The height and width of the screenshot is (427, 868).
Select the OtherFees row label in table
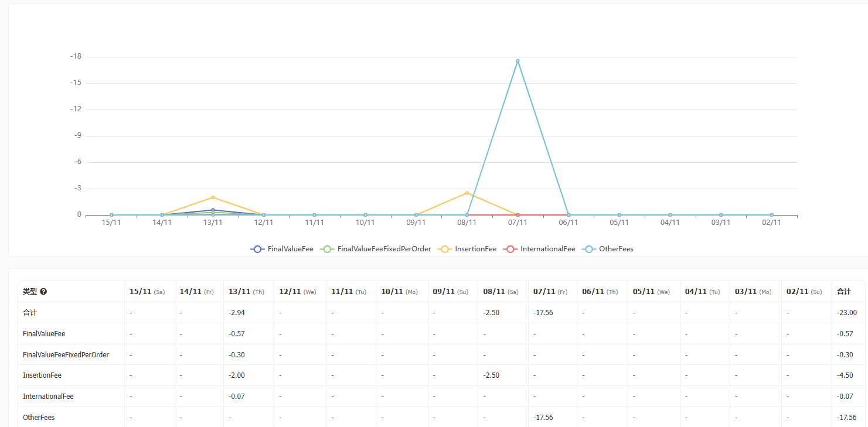click(x=39, y=418)
